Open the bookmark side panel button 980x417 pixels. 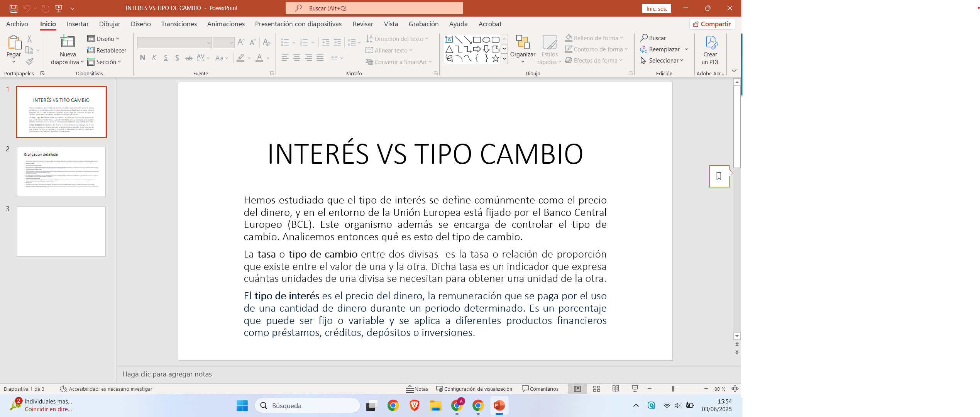[x=719, y=176]
